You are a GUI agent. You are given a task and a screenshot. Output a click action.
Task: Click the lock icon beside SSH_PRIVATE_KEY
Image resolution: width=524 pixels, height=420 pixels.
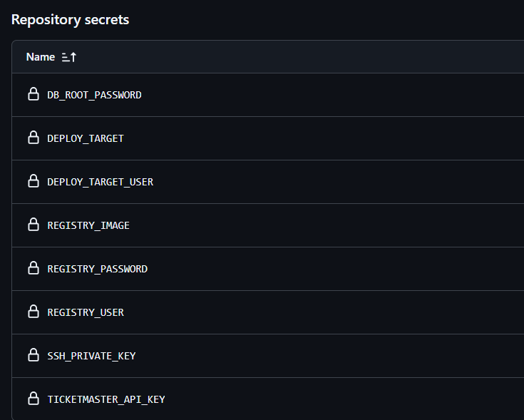click(34, 355)
